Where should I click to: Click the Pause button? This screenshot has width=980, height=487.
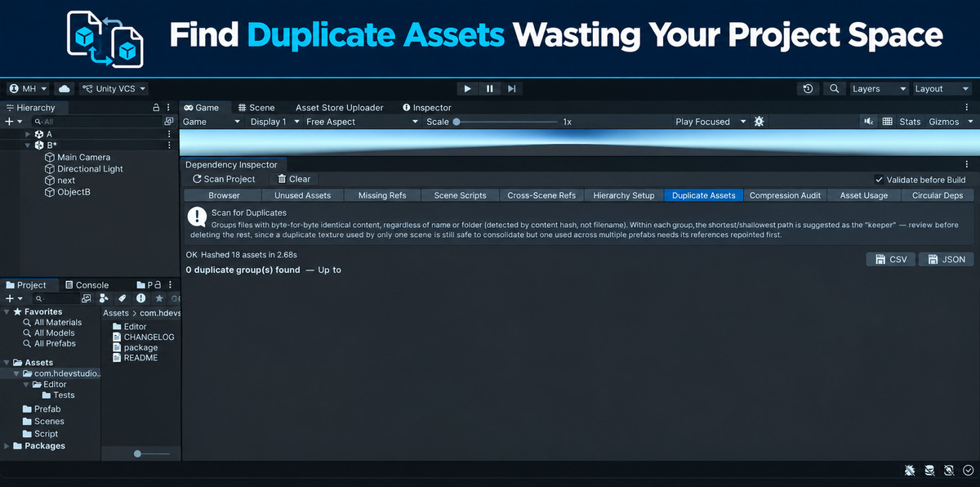click(x=489, y=88)
